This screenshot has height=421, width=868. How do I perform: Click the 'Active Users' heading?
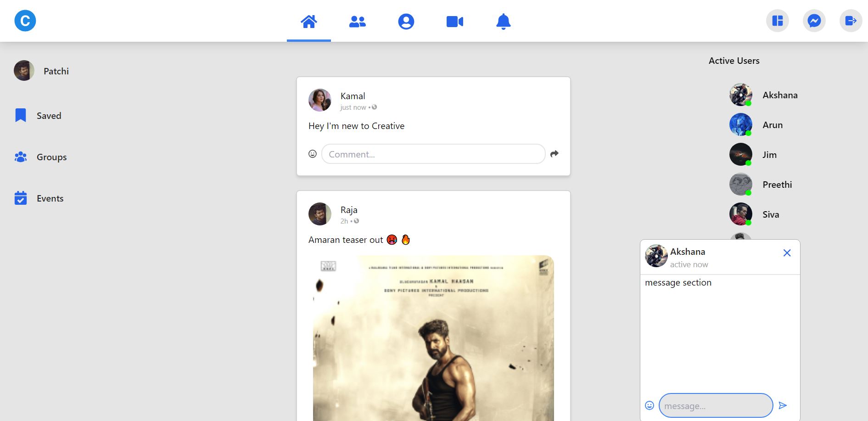[734, 61]
